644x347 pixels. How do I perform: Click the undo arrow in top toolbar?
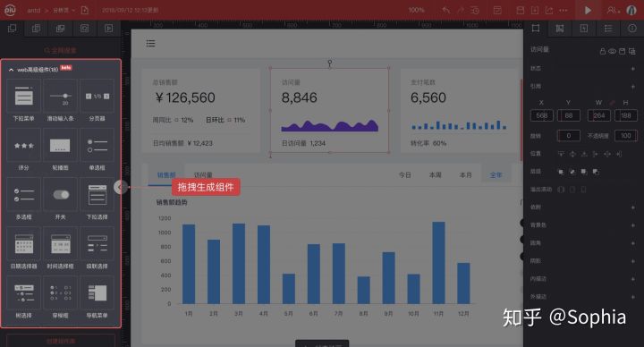click(446, 10)
